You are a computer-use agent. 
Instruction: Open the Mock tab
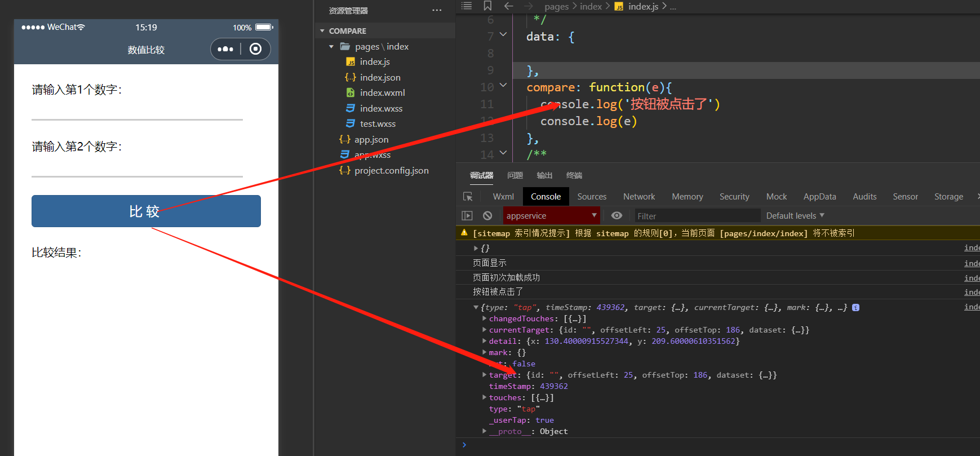pyautogui.click(x=777, y=197)
